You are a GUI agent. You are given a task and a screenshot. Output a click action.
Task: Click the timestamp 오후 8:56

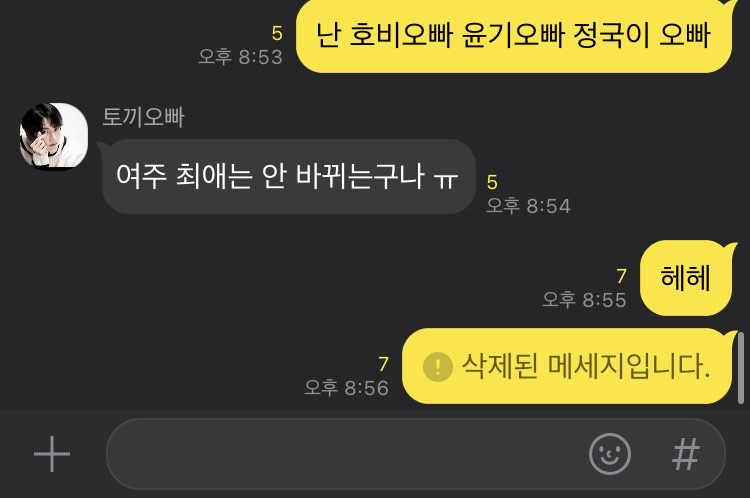[346, 387]
